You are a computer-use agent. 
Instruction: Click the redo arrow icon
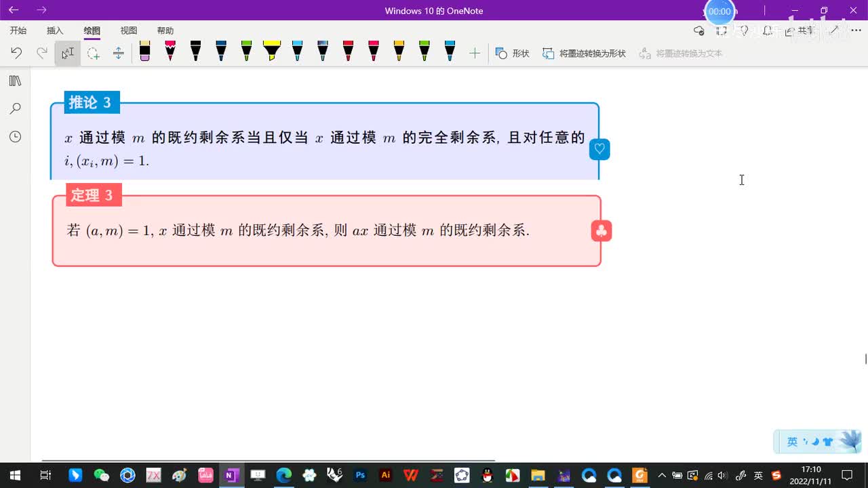coord(42,53)
